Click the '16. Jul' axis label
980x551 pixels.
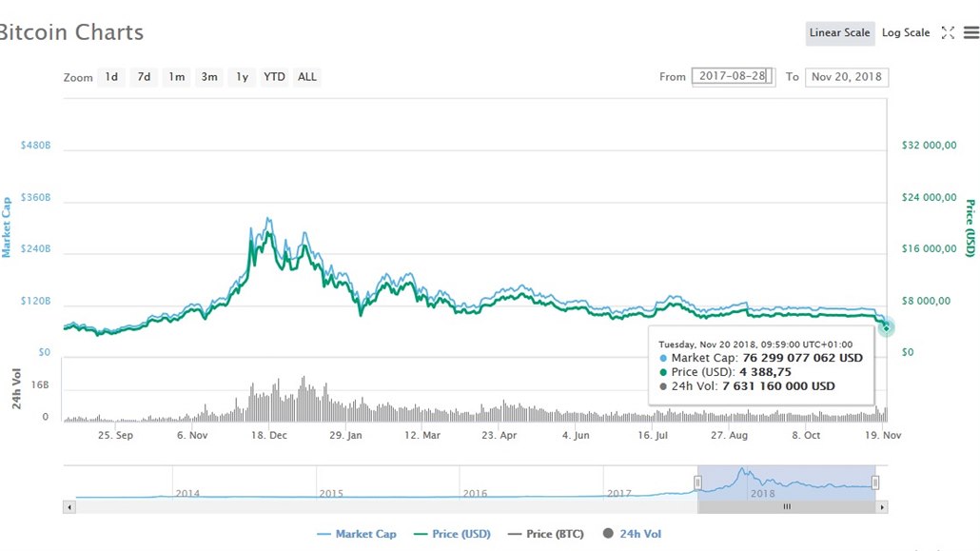point(653,435)
